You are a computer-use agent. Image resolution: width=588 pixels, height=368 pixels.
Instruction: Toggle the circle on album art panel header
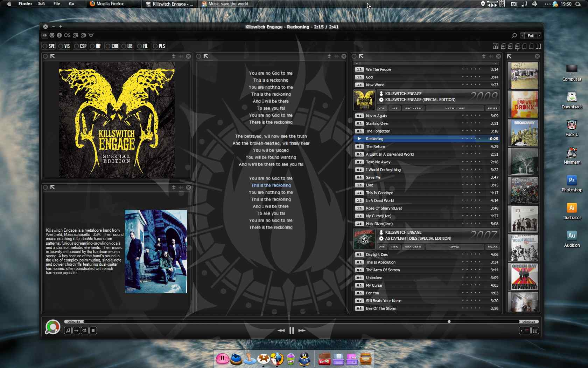tap(45, 56)
